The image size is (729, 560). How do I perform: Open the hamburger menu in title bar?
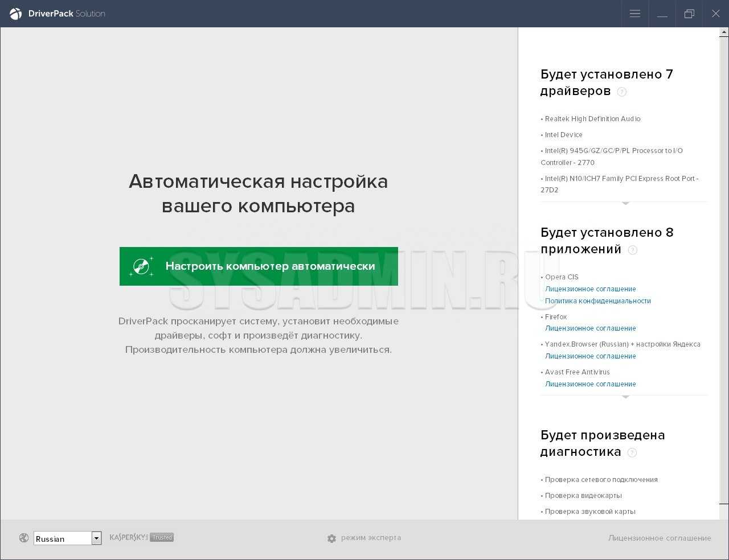635,14
